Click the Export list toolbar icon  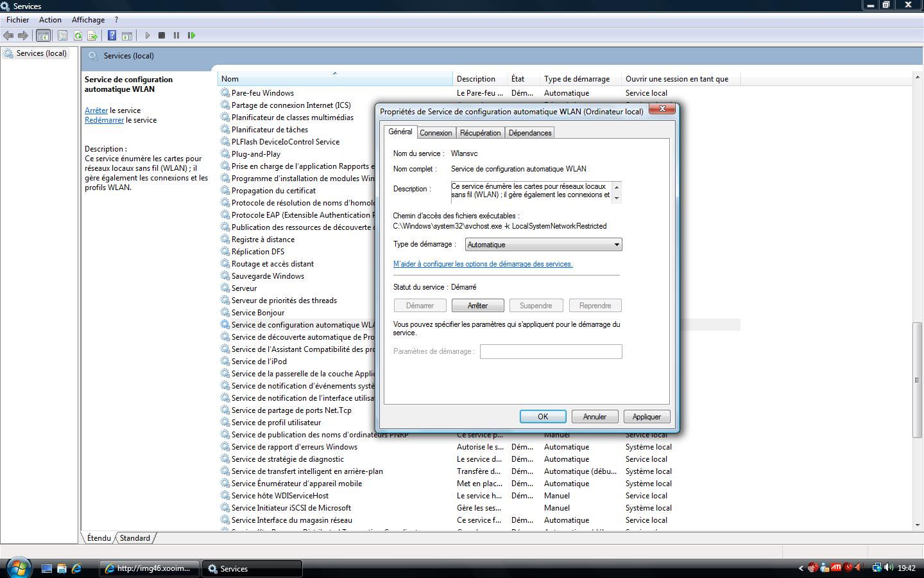pyautogui.click(x=92, y=35)
